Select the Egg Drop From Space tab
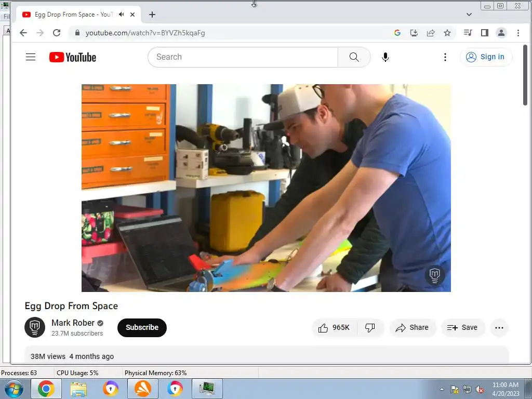 click(x=79, y=15)
